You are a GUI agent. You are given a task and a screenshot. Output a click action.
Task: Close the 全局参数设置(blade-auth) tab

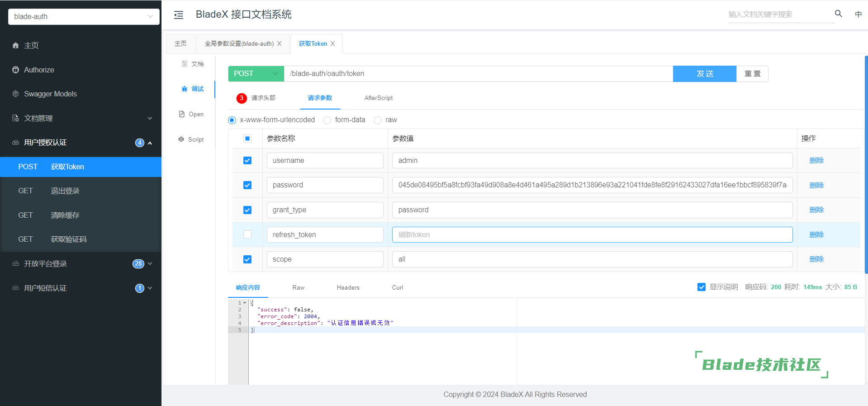pos(279,43)
